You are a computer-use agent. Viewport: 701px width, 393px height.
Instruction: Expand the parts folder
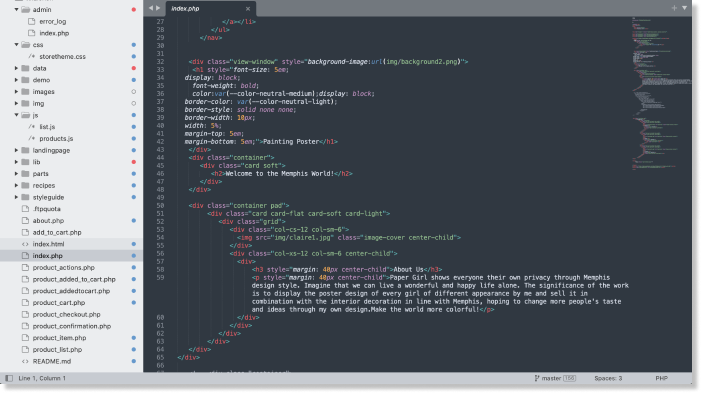[x=17, y=173]
